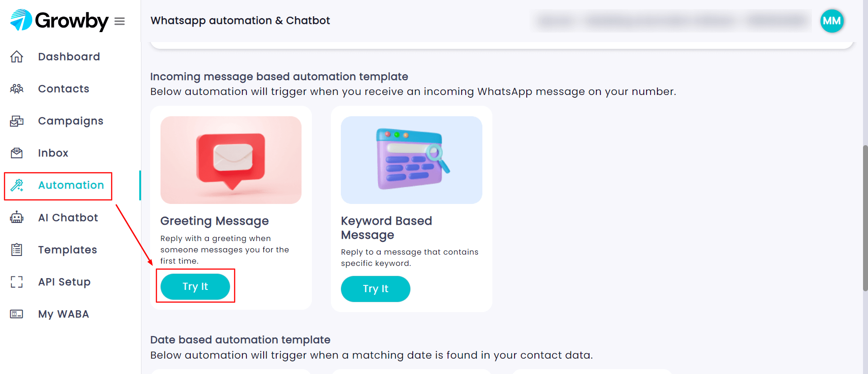Open the AI Chatbot robot icon
Viewport: 868px width, 374px height.
click(17, 217)
